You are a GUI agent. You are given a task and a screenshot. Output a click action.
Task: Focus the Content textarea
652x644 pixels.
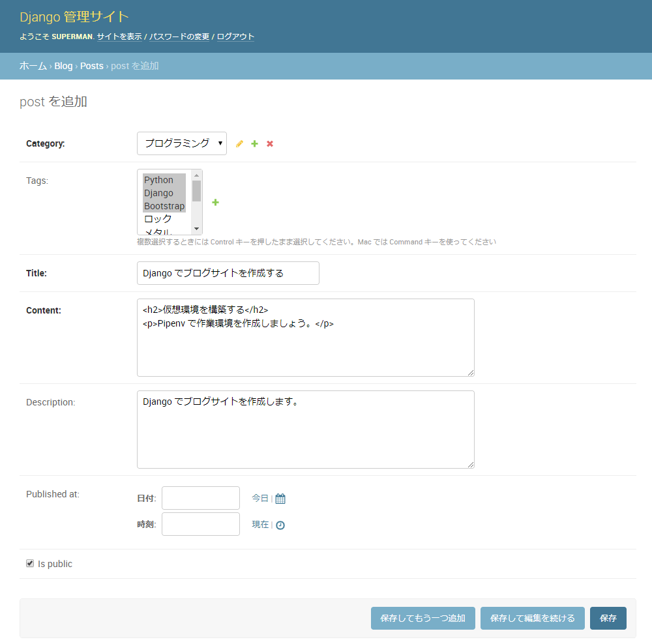point(306,338)
